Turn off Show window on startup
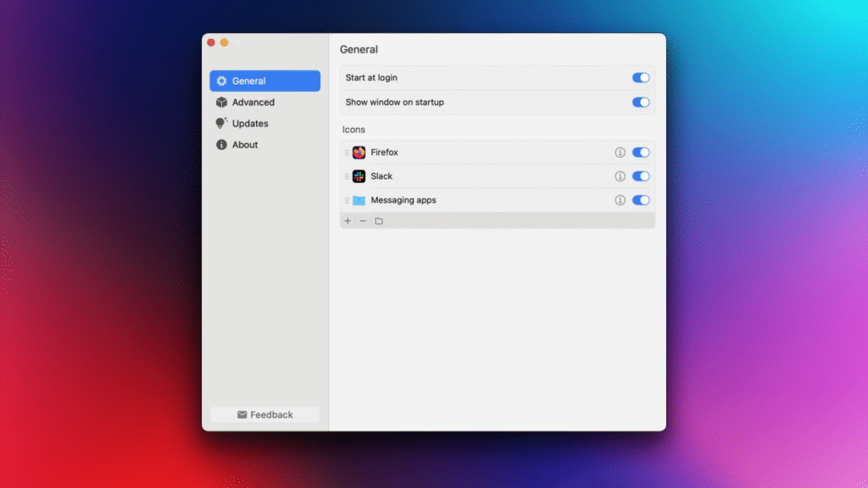 pyautogui.click(x=641, y=103)
